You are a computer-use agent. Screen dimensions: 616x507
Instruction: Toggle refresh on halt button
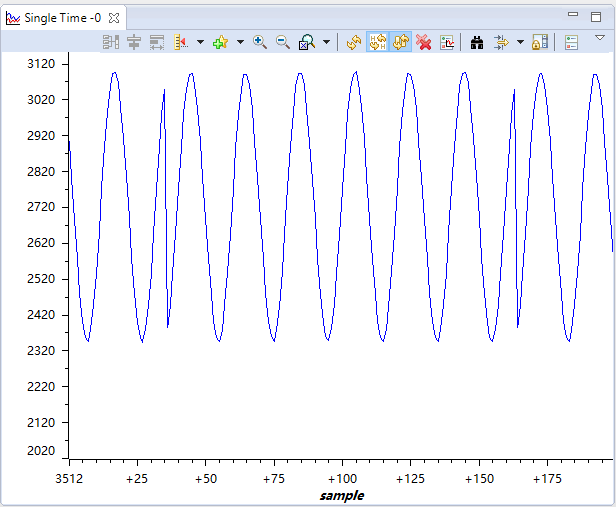(378, 42)
